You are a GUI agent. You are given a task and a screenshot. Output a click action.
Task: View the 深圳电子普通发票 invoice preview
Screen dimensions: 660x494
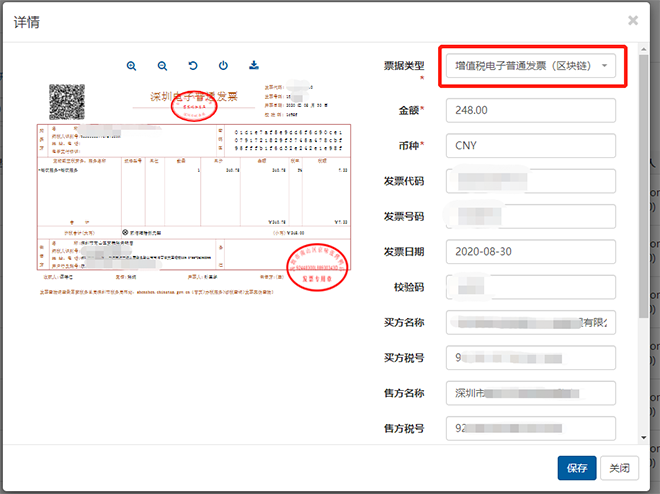coord(194,189)
